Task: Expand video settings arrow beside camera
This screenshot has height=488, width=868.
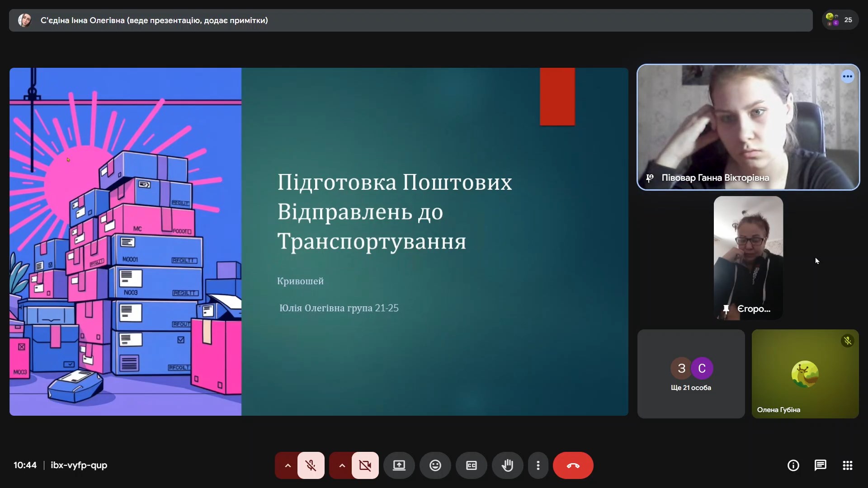Action: (x=342, y=465)
